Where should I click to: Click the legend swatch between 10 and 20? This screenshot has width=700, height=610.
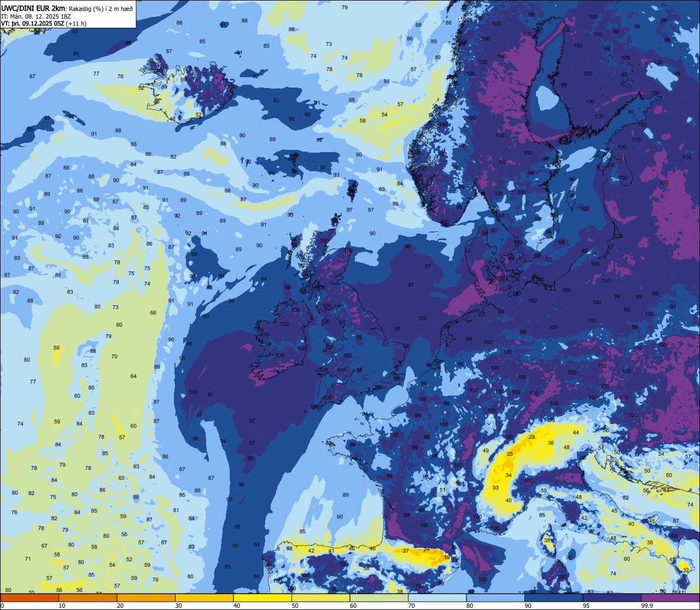(x=87, y=597)
